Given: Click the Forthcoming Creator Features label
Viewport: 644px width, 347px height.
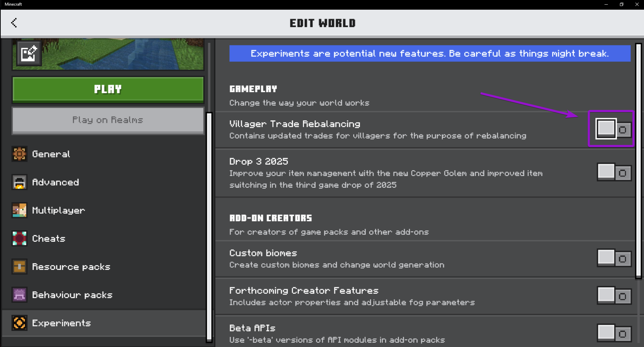Looking at the screenshot, I should pos(304,291).
